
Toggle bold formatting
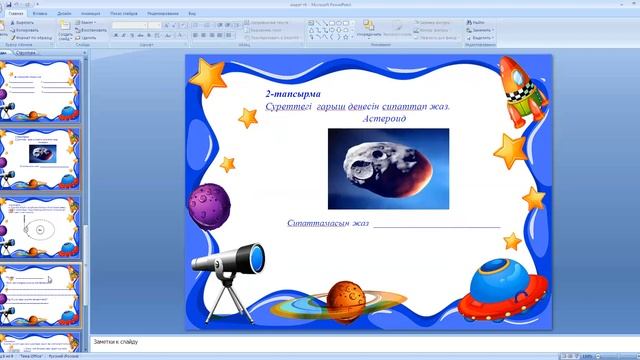pyautogui.click(x=116, y=36)
